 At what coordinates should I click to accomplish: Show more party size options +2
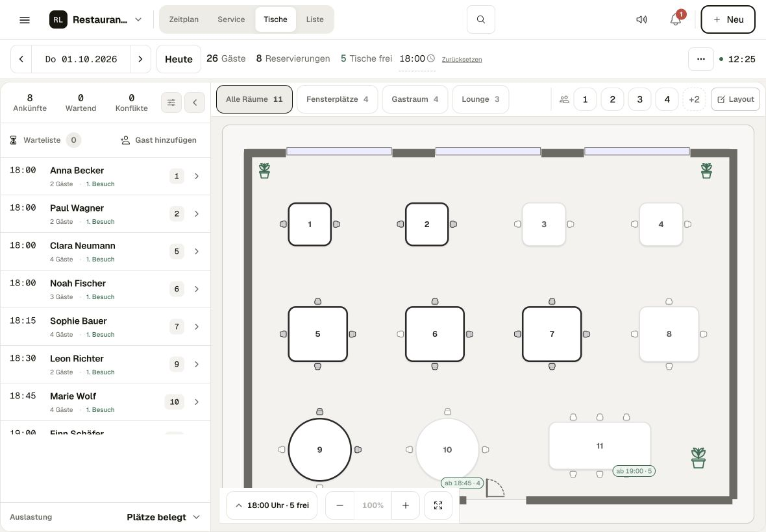point(694,99)
